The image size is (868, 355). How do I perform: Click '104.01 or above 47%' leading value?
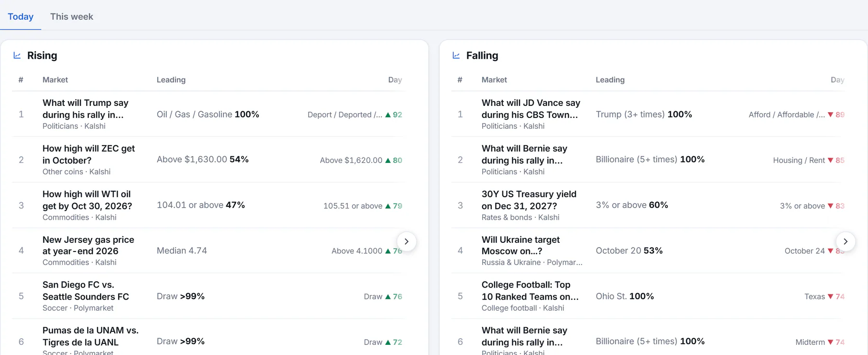(201, 205)
